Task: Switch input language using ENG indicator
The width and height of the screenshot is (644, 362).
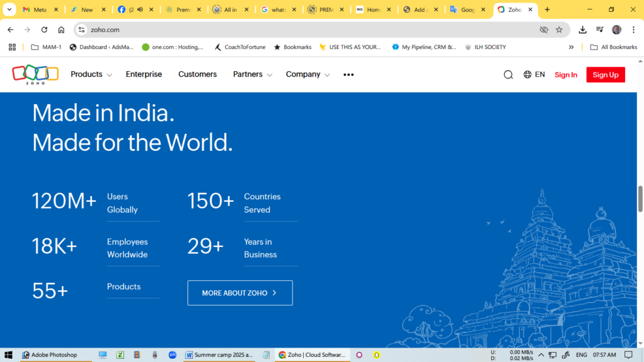Action: [581, 354]
